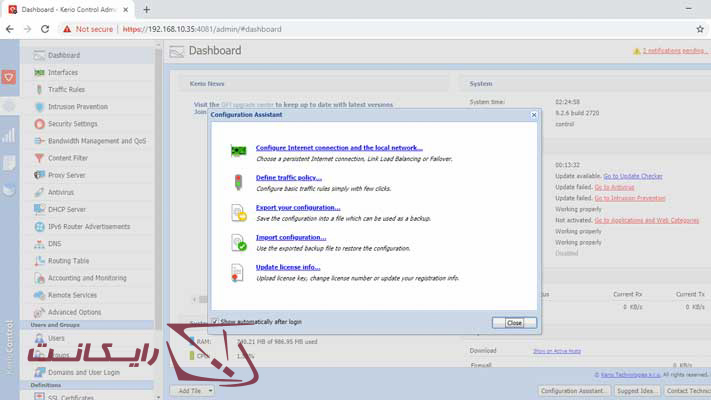Go to Bandwidth Management and QoS
Viewport: 711px width, 400px height.
(96, 141)
